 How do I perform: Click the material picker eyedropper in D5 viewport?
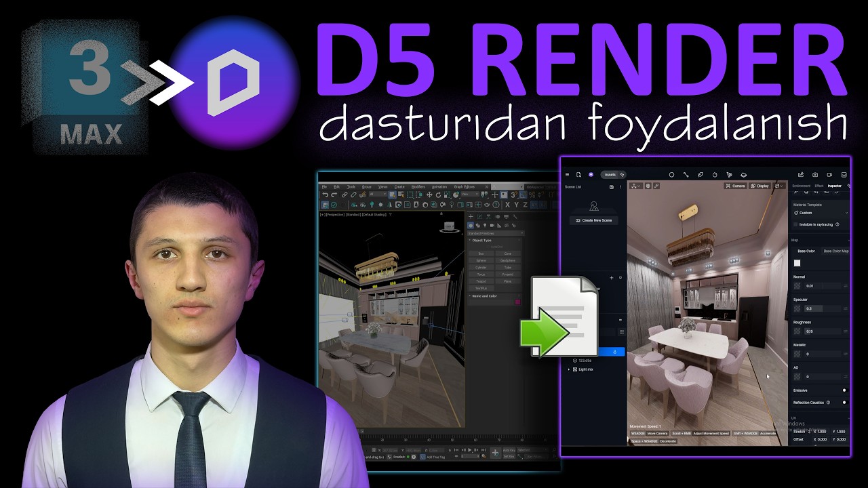tap(656, 186)
